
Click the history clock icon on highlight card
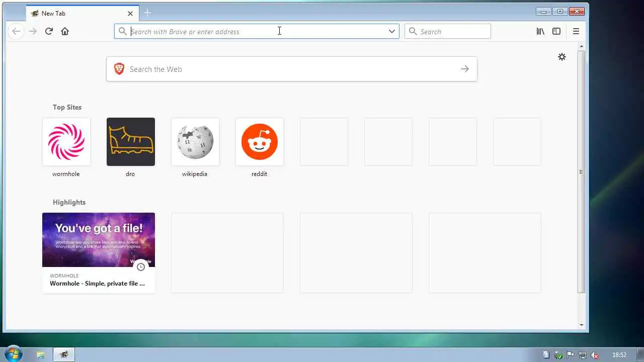(x=141, y=267)
